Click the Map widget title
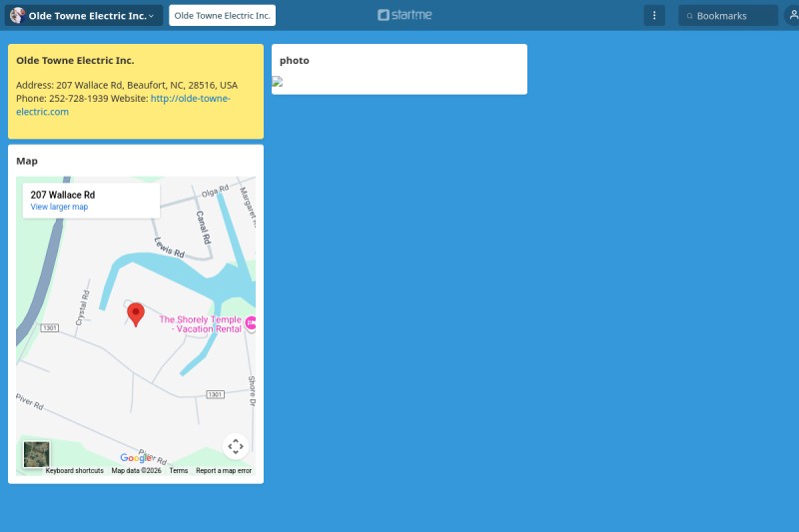This screenshot has width=799, height=532. 27,161
